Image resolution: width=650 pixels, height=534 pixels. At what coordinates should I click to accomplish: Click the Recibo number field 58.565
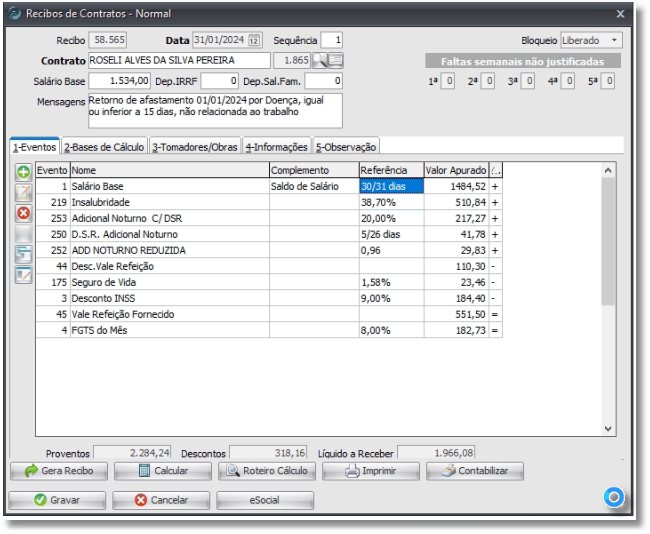pyautogui.click(x=108, y=40)
